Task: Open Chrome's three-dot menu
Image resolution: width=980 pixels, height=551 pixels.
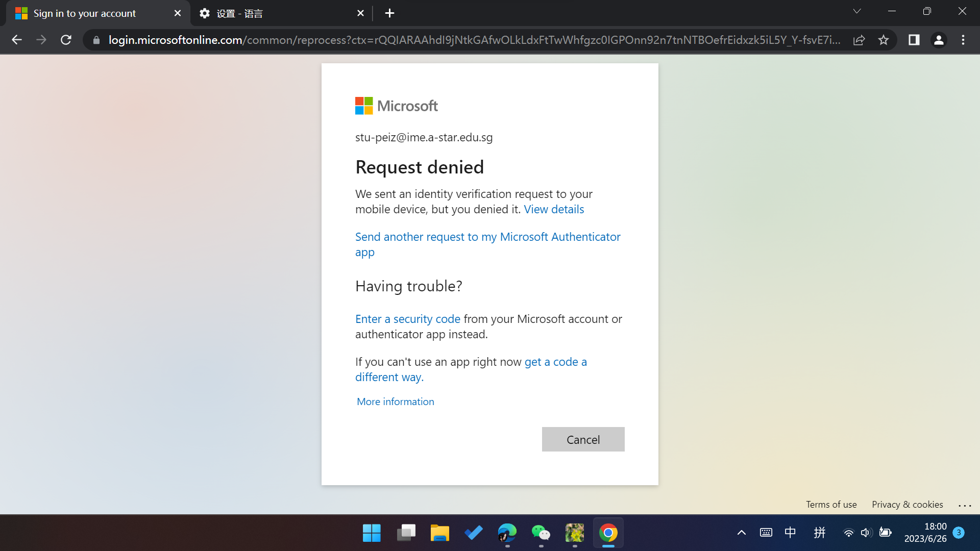Action: click(x=963, y=40)
